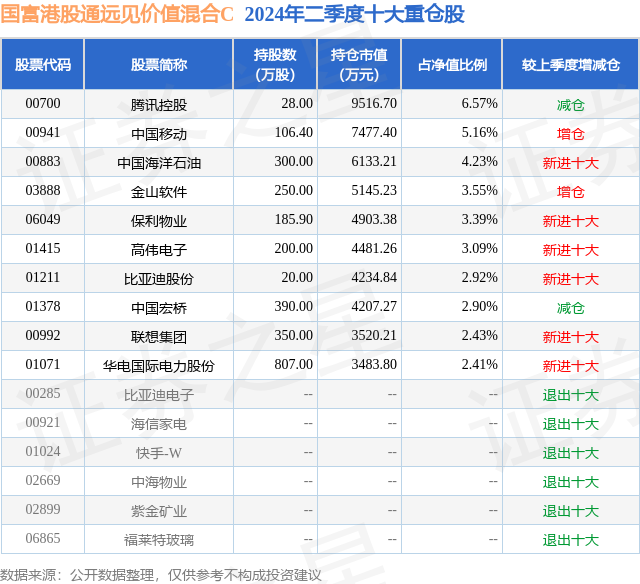640x584 pixels.
Task: Click the 数据来源 disclaimer footnote
Action: point(161,575)
